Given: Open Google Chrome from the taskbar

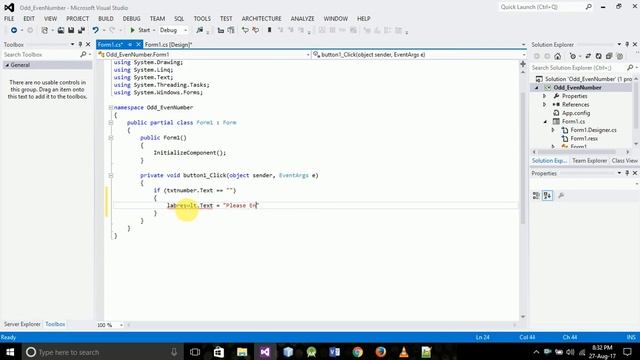Looking at the screenshot, I should (x=358, y=352).
